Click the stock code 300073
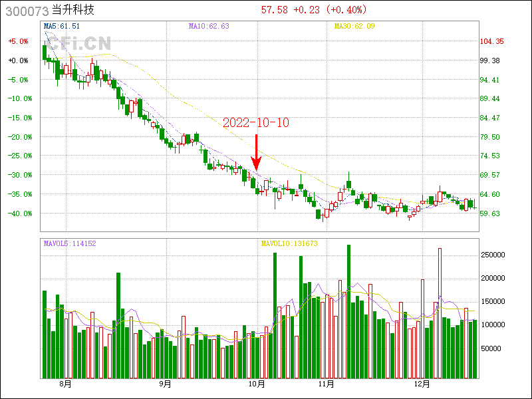This screenshot has width=532, height=399. coord(27,11)
